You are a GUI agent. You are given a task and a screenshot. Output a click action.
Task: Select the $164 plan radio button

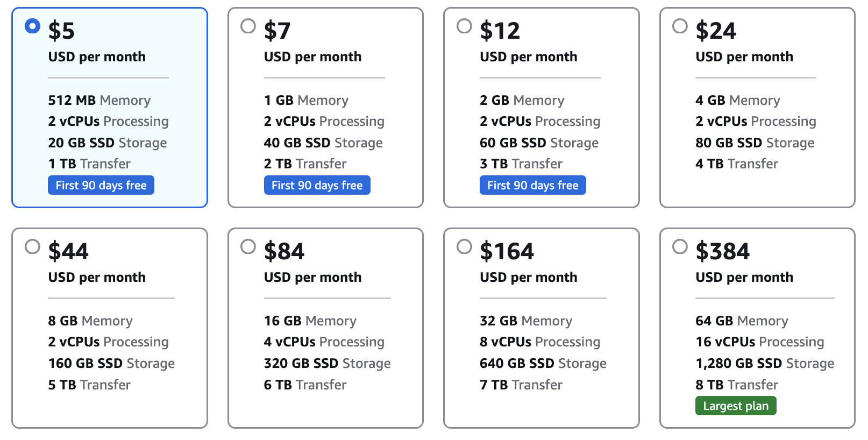click(464, 246)
